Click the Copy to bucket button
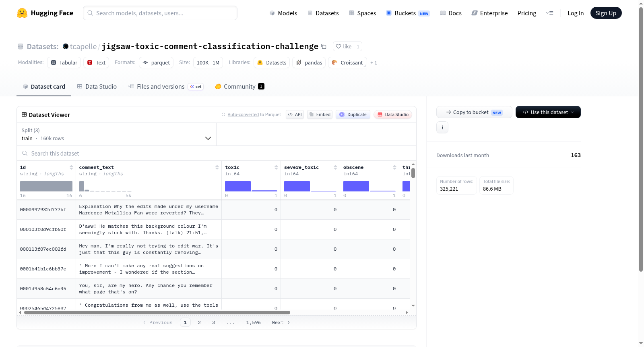Image resolution: width=644 pixels, height=347 pixels. coord(474,112)
